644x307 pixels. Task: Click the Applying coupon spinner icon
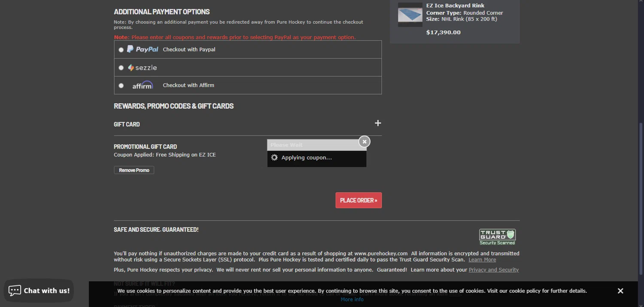tap(274, 158)
